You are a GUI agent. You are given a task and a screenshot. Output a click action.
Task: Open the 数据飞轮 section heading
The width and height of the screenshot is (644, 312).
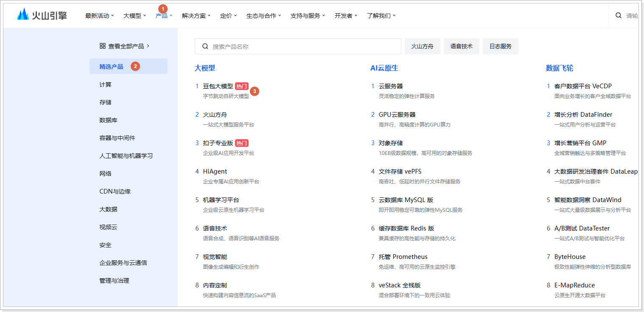(x=560, y=68)
